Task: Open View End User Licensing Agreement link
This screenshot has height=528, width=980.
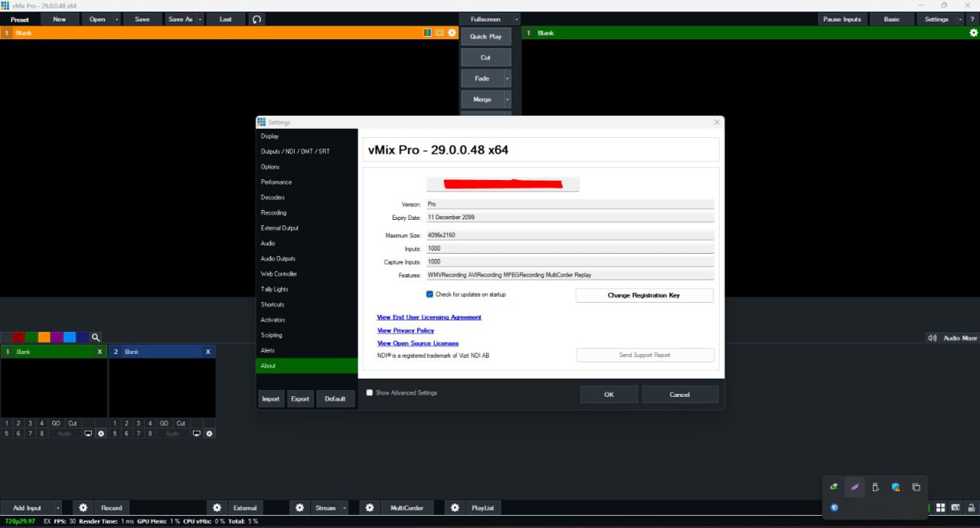Action: (429, 317)
